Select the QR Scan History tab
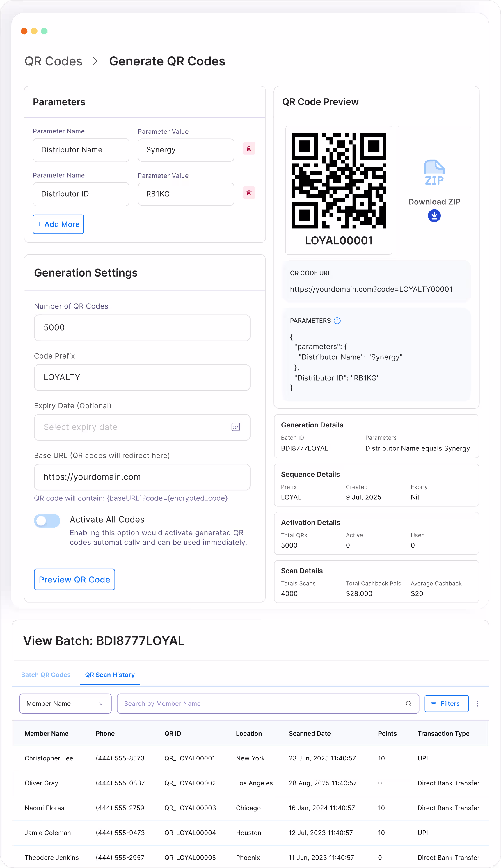 110,674
